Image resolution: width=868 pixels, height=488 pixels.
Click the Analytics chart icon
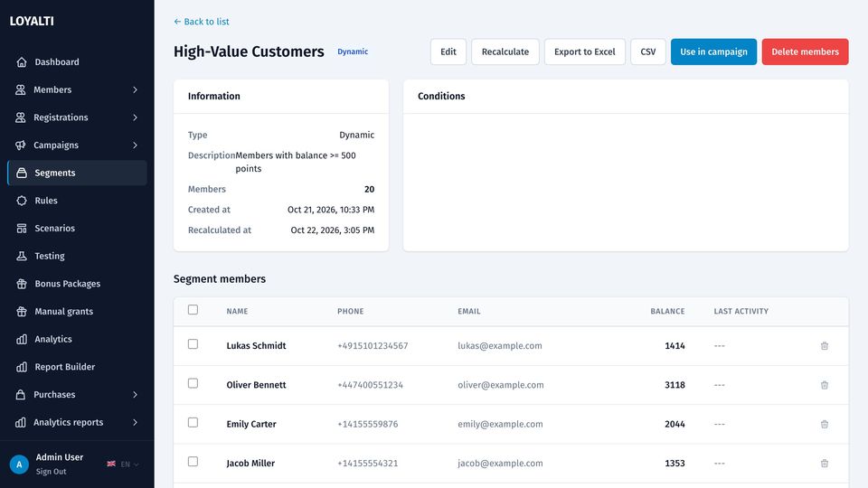click(22, 339)
